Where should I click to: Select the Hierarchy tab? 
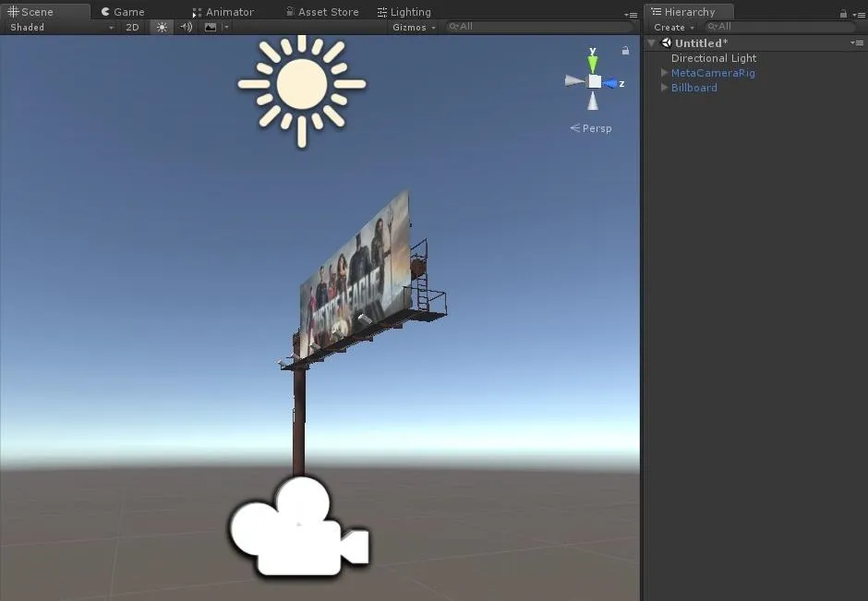click(689, 12)
